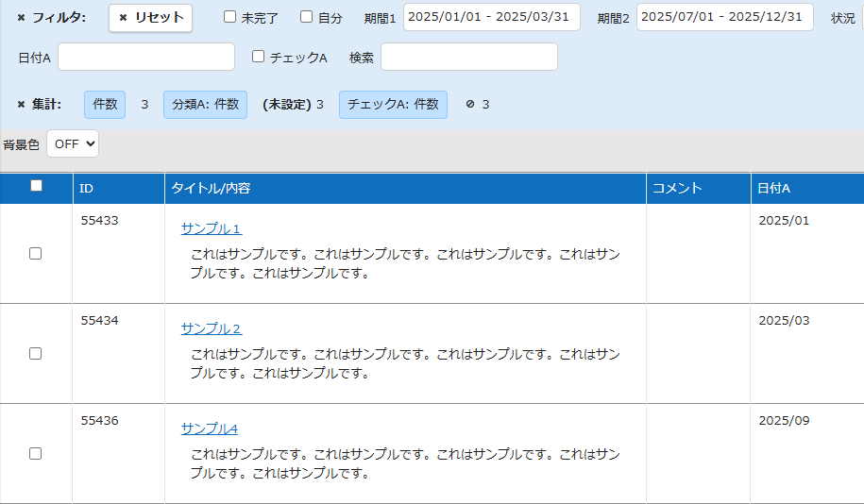The height and width of the screenshot is (504, 864).
Task: Enable the チェックA filter checkbox
Action: [258, 57]
